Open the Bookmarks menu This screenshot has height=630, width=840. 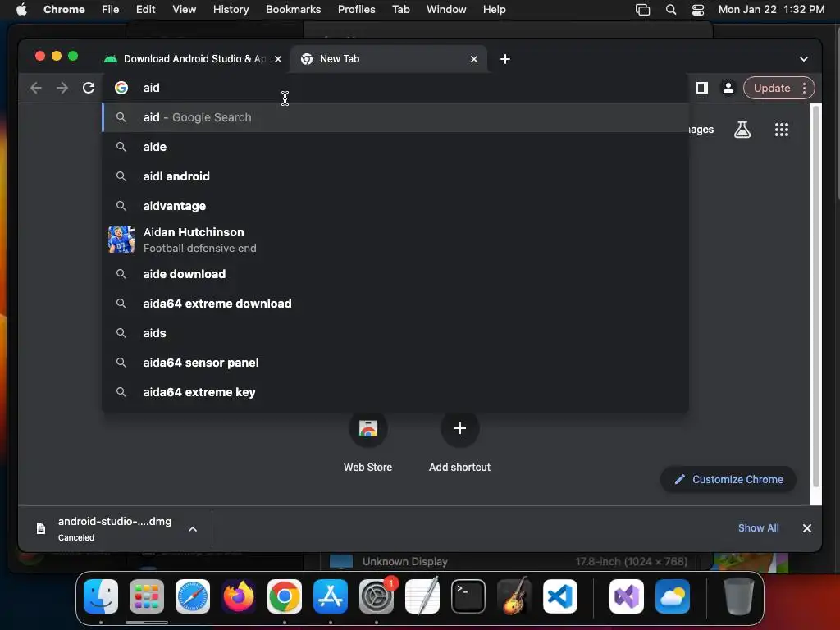pos(293,10)
